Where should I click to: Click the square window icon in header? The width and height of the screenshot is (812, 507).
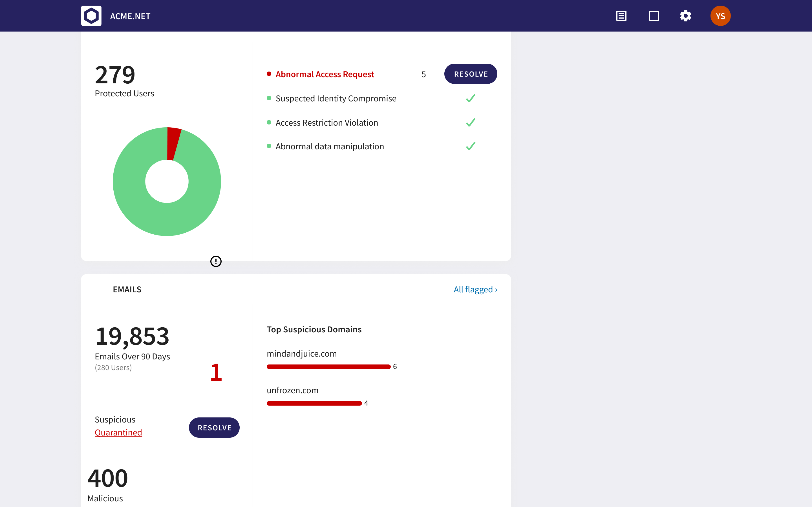[654, 16]
